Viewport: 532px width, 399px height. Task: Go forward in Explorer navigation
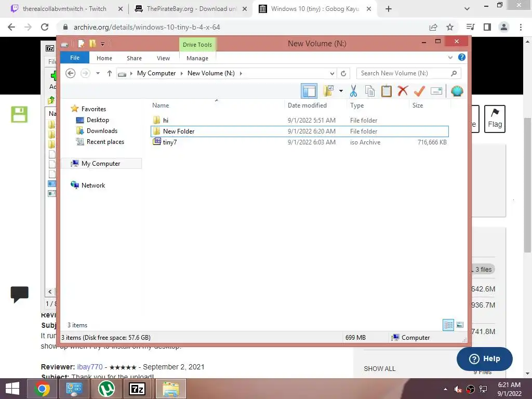(85, 73)
